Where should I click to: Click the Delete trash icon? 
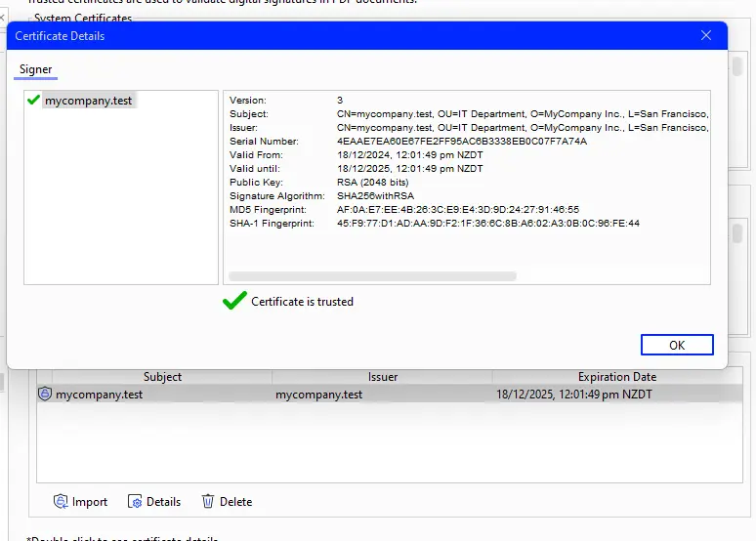tap(208, 502)
